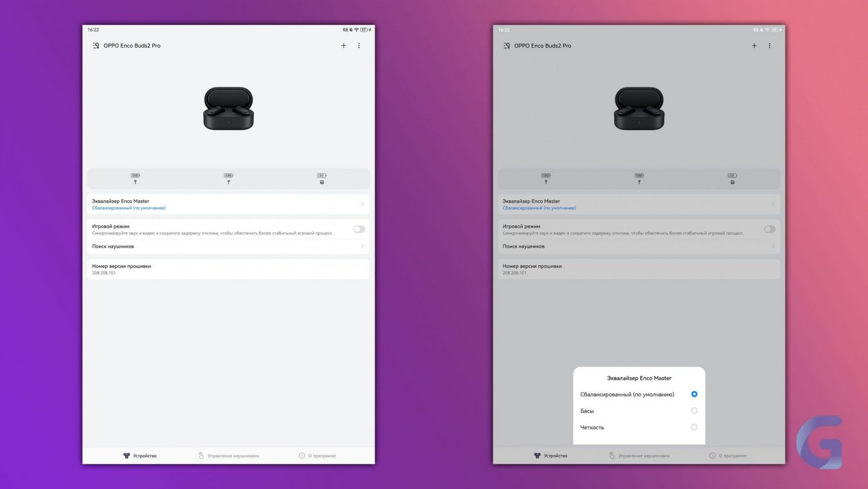The height and width of the screenshot is (489, 868).
Task: Tap the plus icon in left screen header
Action: 343,46
